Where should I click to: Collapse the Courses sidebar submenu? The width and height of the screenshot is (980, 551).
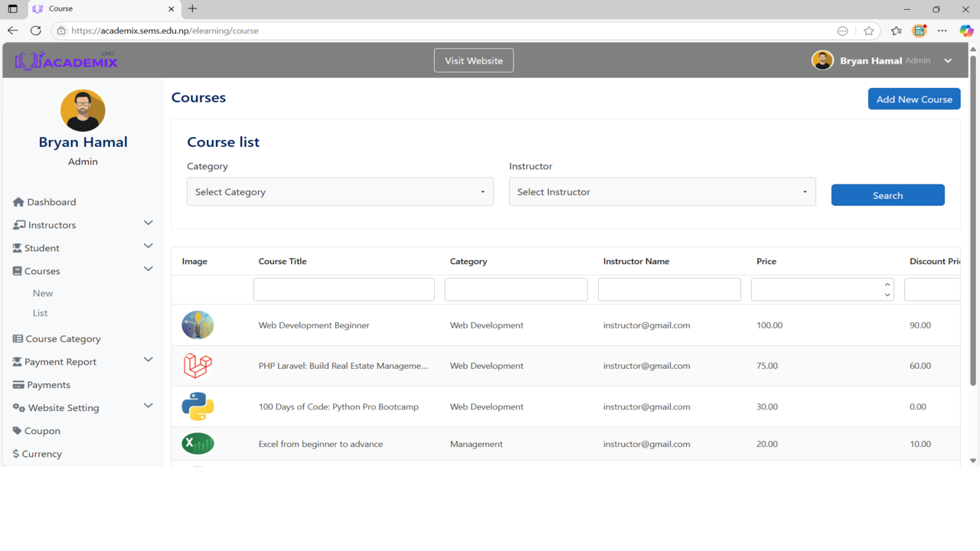coord(148,269)
